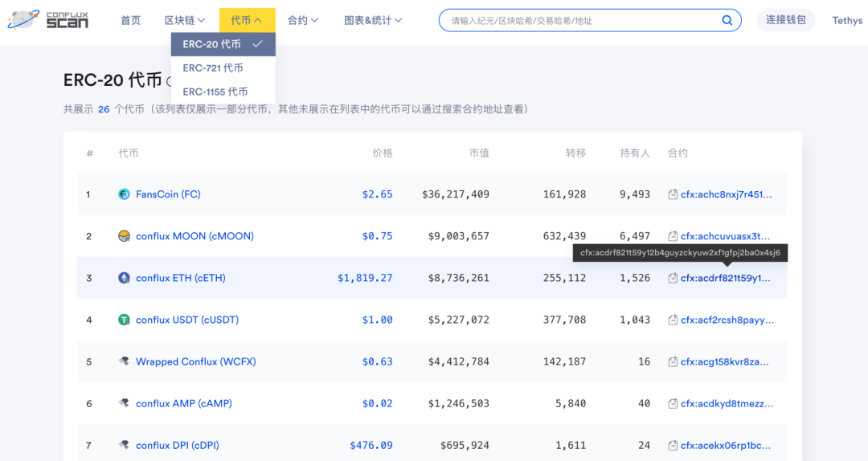Copy the cDPI contract address icon
This screenshot has height=461, width=868.
pos(673,445)
